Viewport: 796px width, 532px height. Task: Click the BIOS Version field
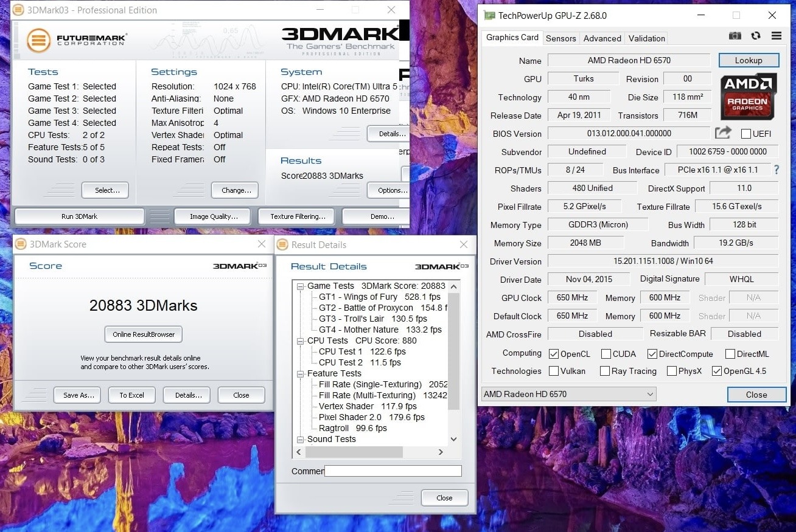click(x=629, y=133)
